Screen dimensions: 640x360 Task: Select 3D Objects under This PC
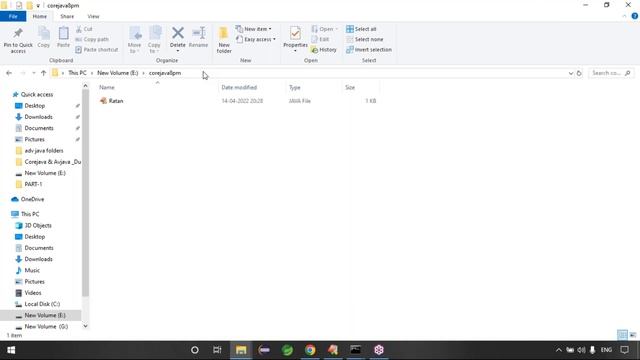tap(38, 225)
